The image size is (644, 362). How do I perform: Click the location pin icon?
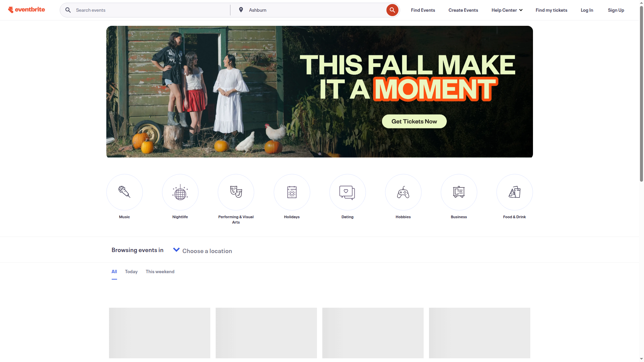pyautogui.click(x=241, y=10)
